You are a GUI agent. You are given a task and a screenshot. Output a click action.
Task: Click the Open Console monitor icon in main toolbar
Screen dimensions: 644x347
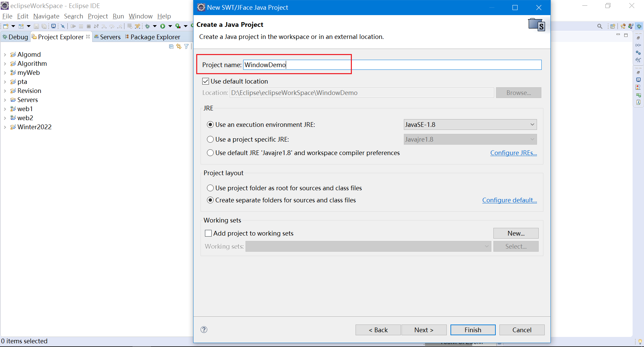coord(53,26)
